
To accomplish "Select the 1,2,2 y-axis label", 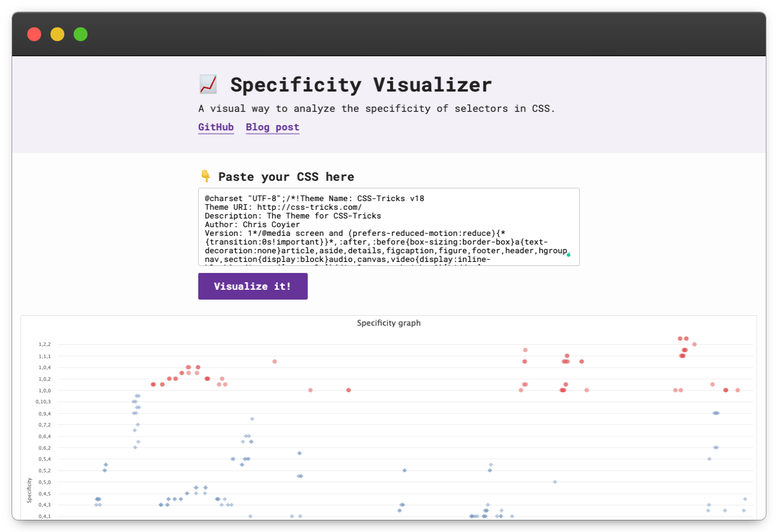I will click(x=45, y=344).
